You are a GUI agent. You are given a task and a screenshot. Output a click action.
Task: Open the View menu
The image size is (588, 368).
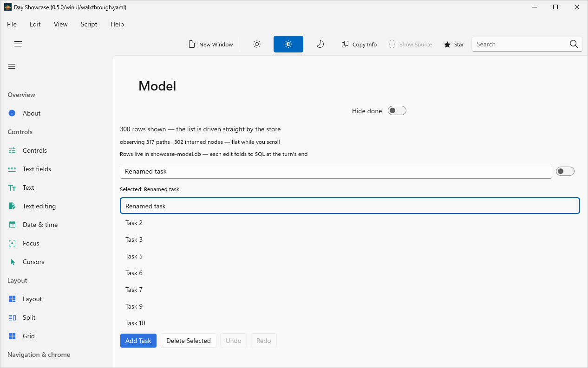pyautogui.click(x=61, y=24)
